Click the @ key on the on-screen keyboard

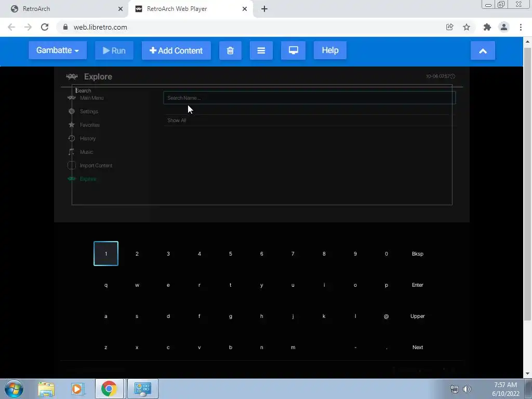point(387,316)
